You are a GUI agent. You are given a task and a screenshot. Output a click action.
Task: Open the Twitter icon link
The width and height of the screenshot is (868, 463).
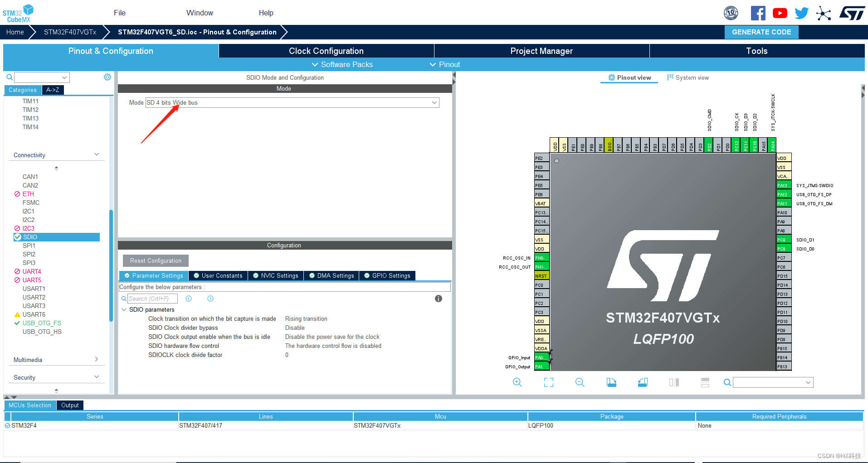click(801, 13)
